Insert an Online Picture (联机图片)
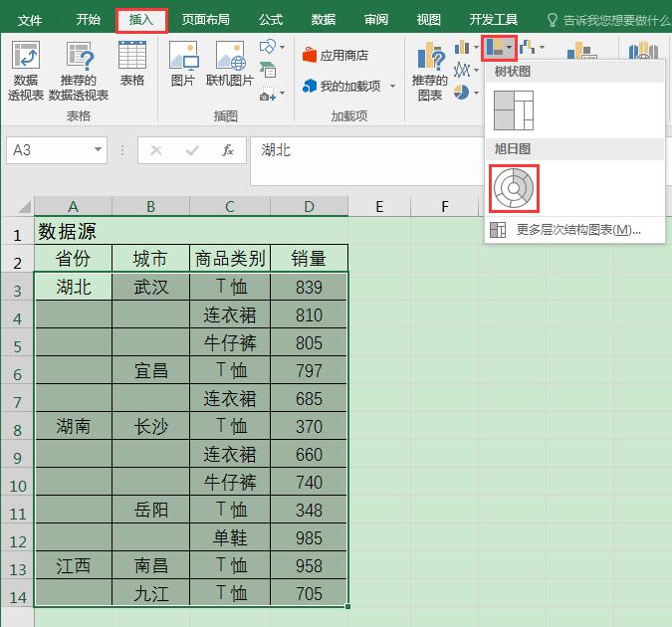This screenshot has height=627, width=672. coord(230,65)
